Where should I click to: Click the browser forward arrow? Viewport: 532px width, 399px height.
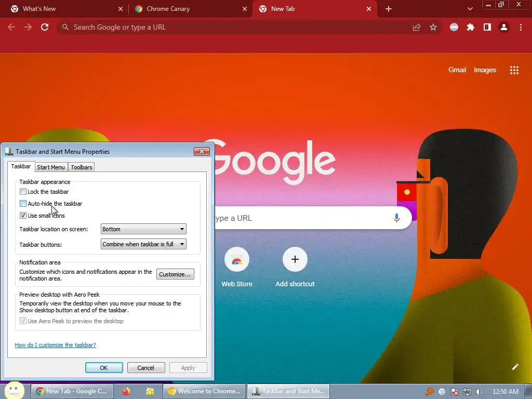(x=28, y=27)
